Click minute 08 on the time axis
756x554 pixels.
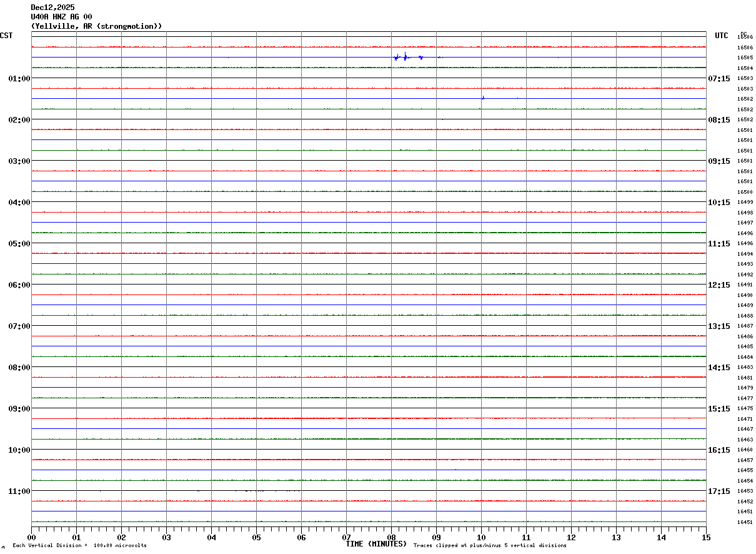(x=392, y=537)
